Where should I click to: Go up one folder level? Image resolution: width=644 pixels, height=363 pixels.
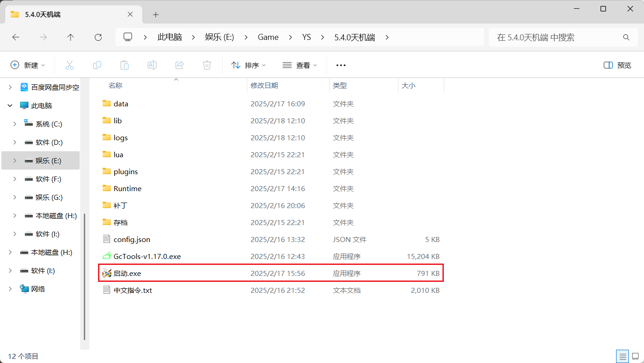click(70, 38)
